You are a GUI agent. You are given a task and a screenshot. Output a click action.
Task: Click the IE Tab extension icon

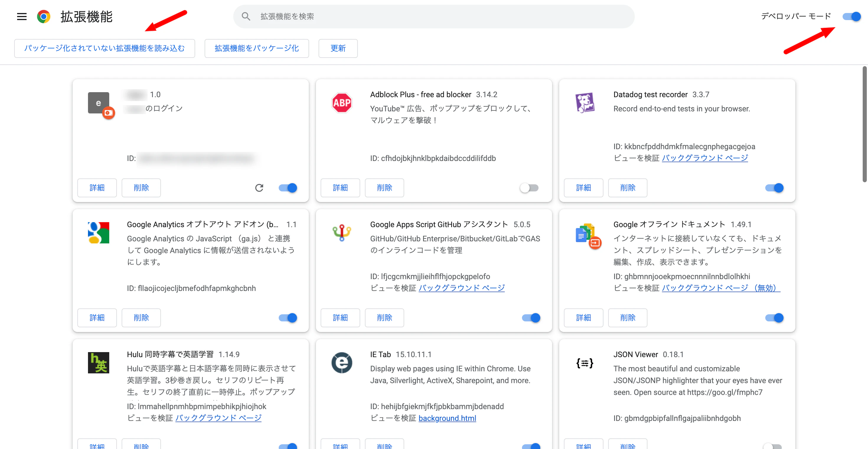tap(342, 363)
